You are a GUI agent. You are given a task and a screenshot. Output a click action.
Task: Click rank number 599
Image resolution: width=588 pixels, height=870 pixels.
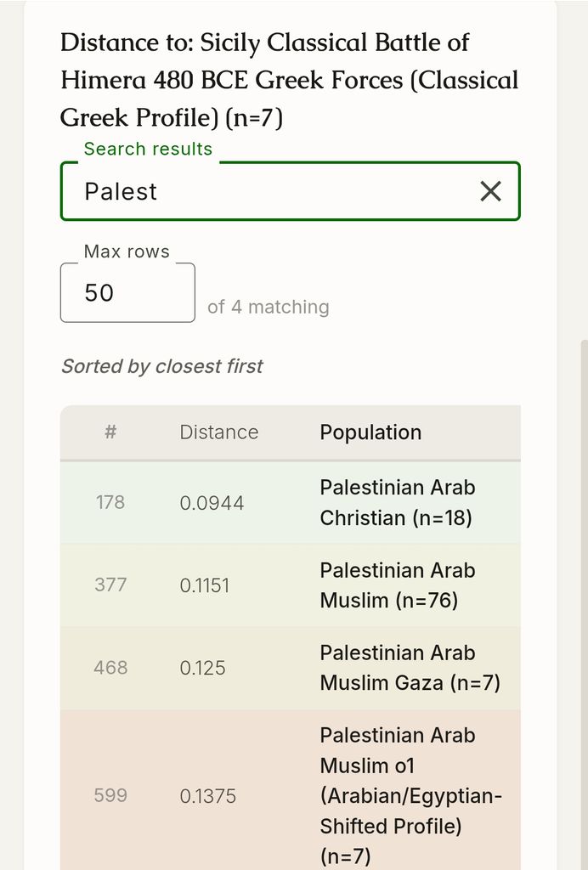click(x=110, y=795)
